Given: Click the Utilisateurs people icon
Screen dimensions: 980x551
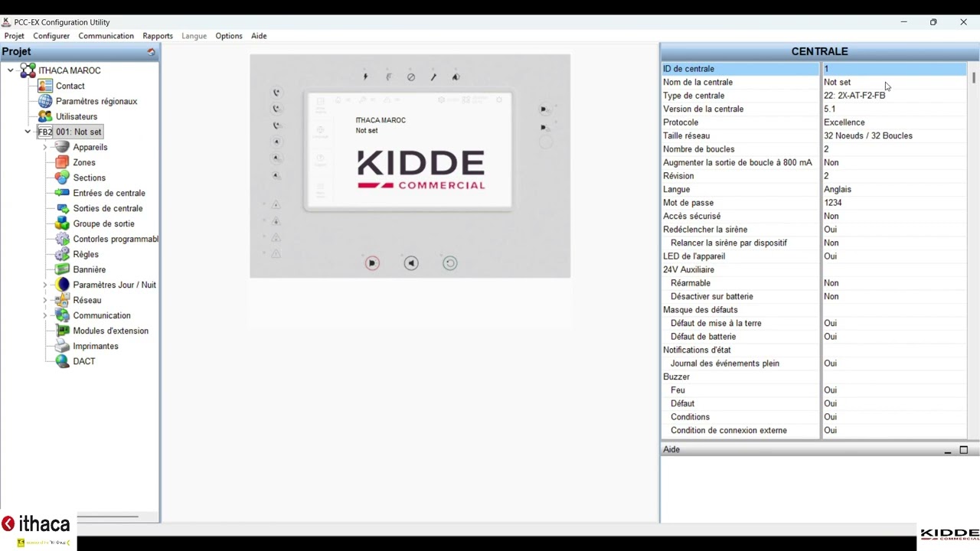Looking at the screenshot, I should pos(45,116).
